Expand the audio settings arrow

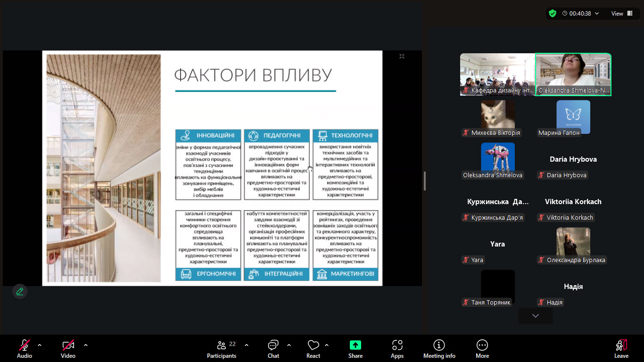(40, 345)
